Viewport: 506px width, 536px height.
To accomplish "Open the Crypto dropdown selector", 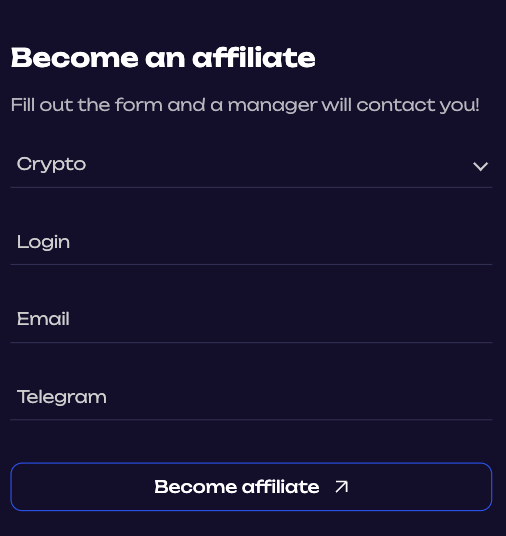I will 251,165.
